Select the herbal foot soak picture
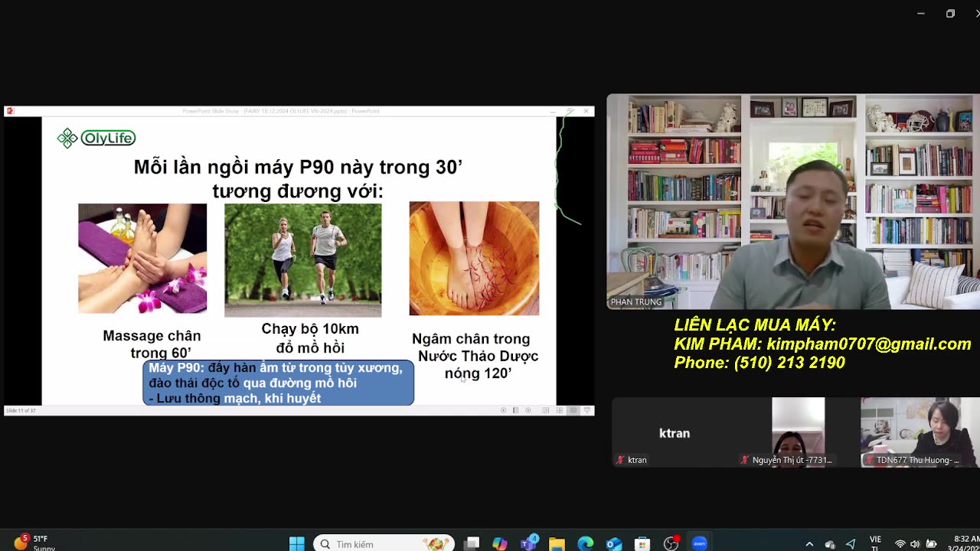Screen dimensions: 980x551 [474, 259]
